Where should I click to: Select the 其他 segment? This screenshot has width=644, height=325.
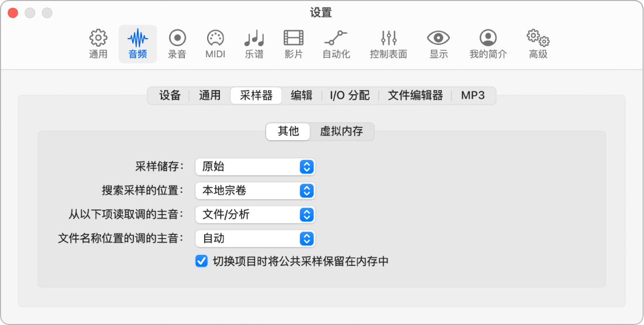288,132
